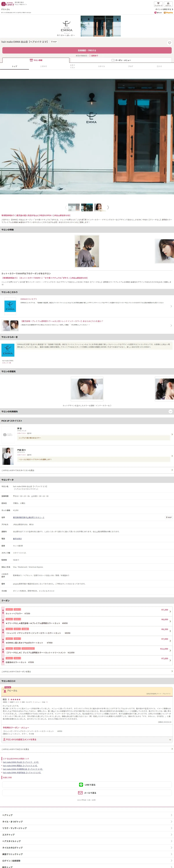Open the EMMA logo beside staff message
This screenshot has height=868, width=174.
(8, 350)
